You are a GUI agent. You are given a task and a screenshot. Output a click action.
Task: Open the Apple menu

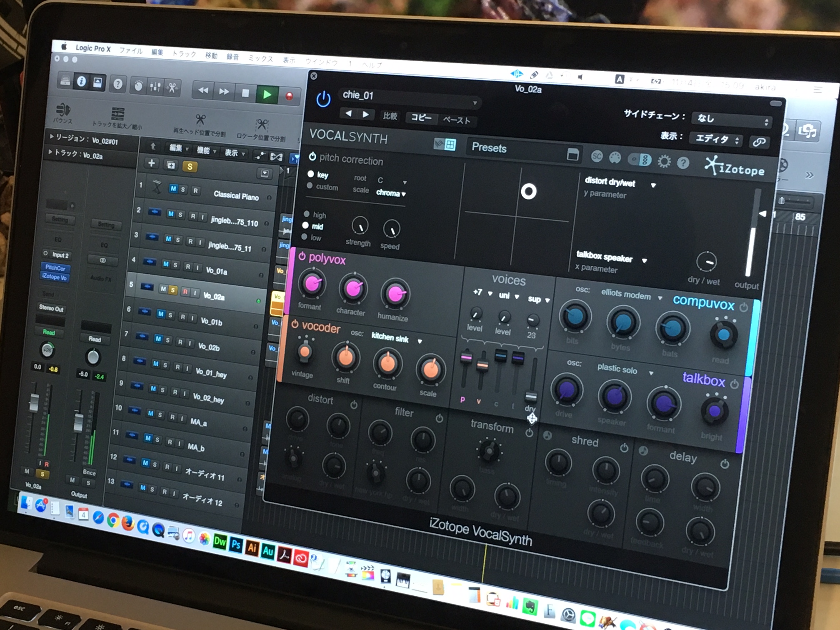(x=64, y=47)
